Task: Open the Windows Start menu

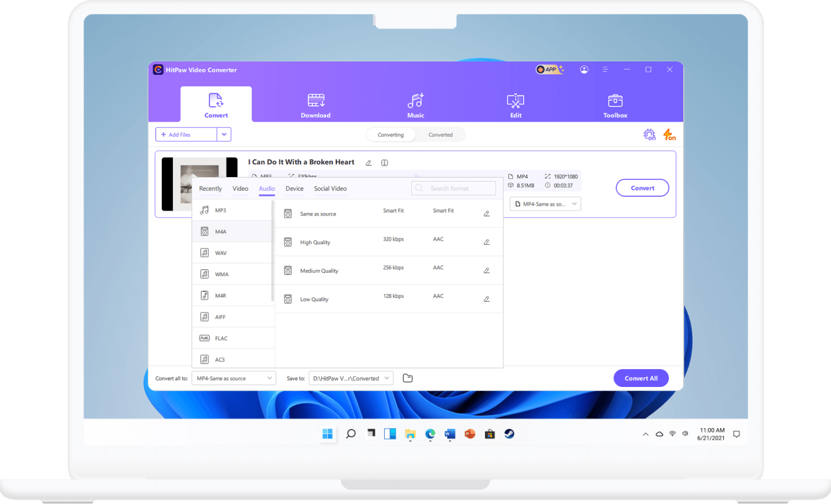Action: [328, 434]
